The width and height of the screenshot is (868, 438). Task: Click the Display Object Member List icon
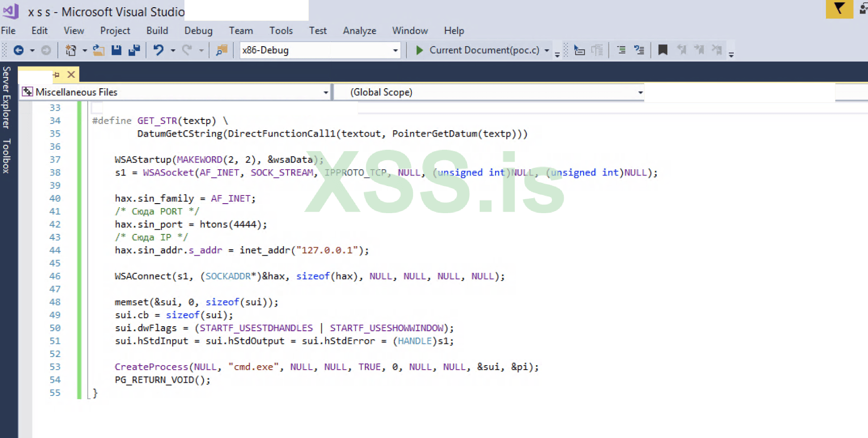point(579,50)
